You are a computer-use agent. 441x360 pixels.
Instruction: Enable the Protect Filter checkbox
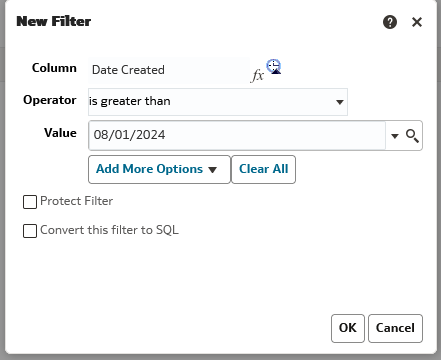pyautogui.click(x=30, y=202)
